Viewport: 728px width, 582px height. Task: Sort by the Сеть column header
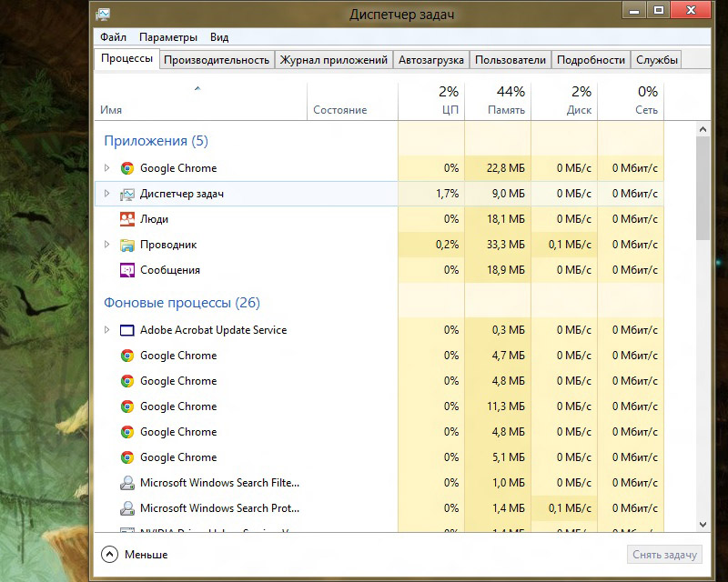point(631,102)
